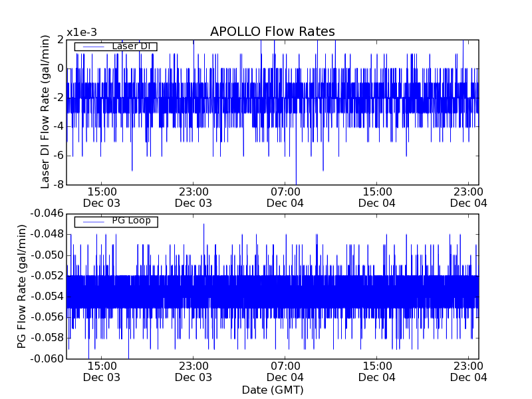This screenshot has height=399, width=532.
Task: Click the '-0.052' tick label
Action: click(47, 276)
